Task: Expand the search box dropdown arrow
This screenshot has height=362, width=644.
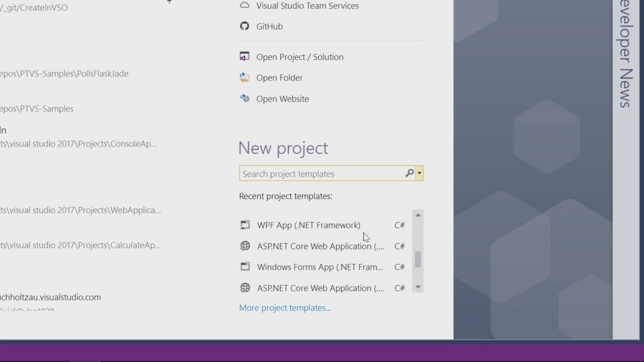Action: point(419,173)
